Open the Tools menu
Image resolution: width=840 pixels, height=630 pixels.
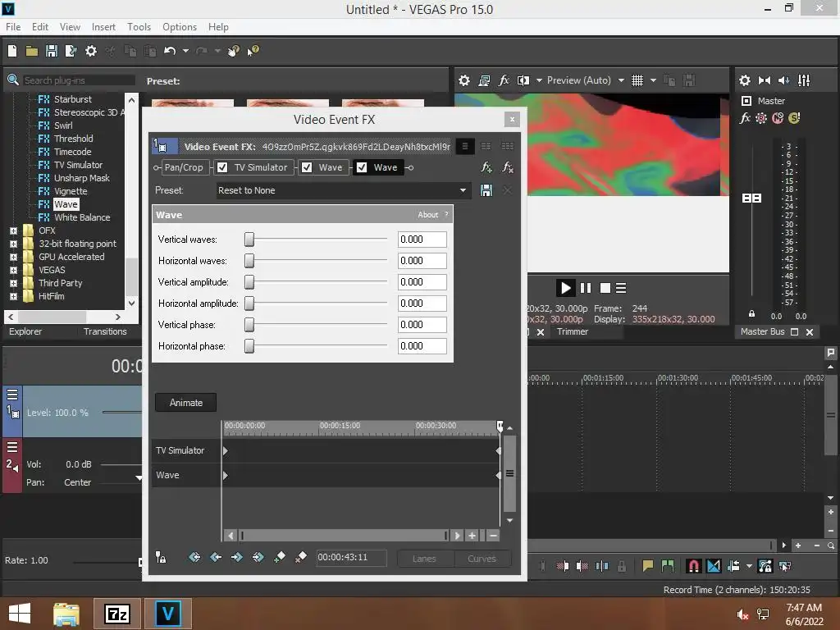click(139, 27)
